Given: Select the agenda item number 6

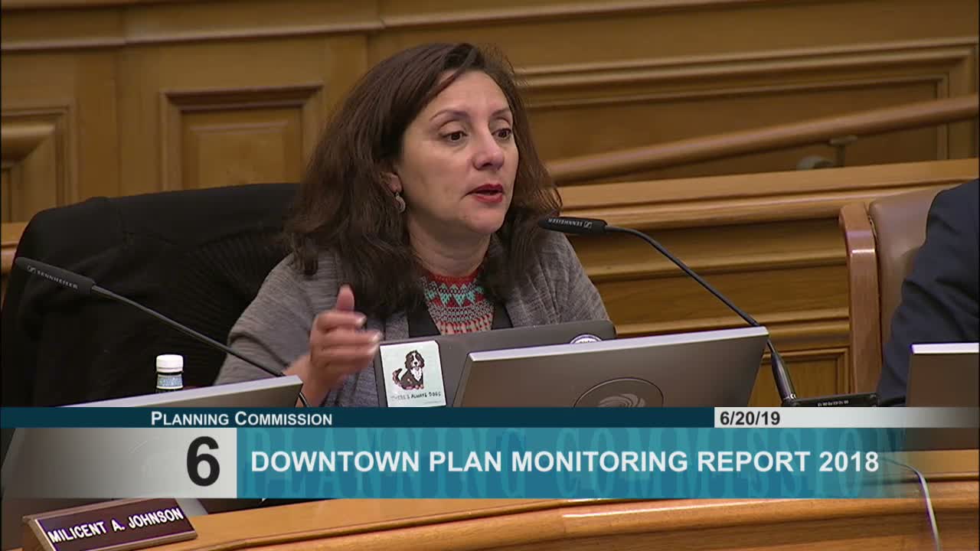Looking at the screenshot, I should point(203,461).
